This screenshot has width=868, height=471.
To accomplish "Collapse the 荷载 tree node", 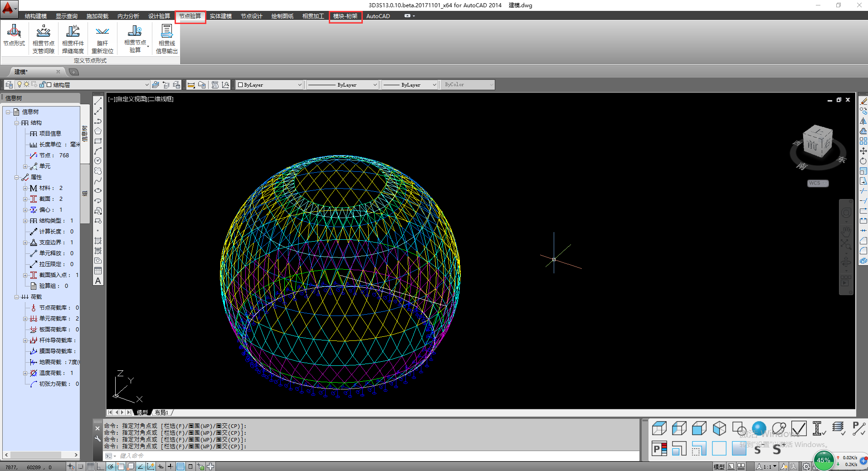I will [16, 297].
